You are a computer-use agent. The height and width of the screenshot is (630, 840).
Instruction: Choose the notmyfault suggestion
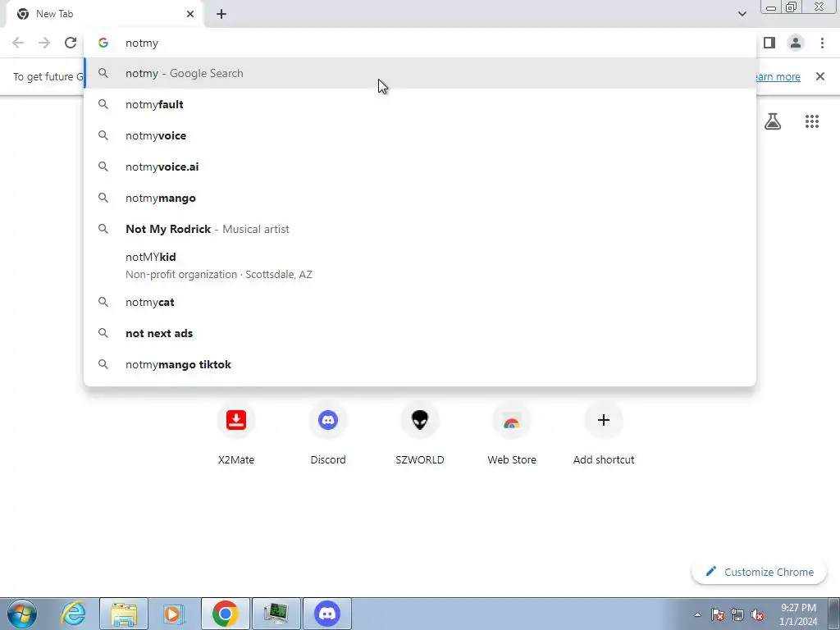(x=420, y=104)
